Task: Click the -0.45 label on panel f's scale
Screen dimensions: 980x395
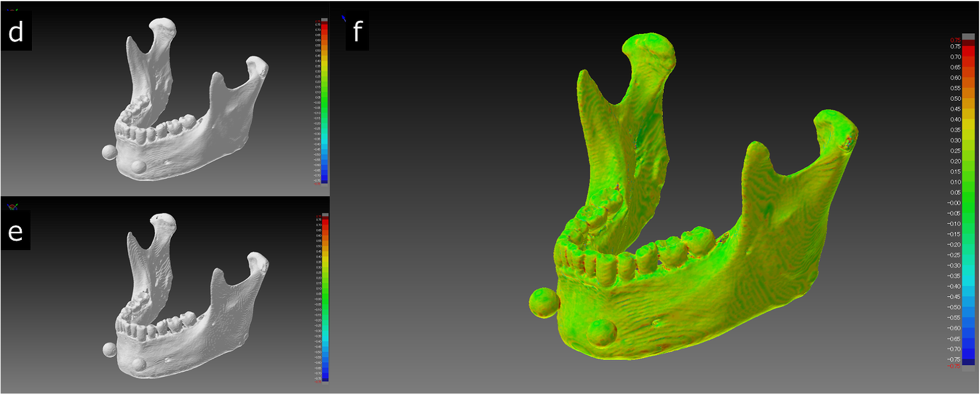Action: [954, 297]
